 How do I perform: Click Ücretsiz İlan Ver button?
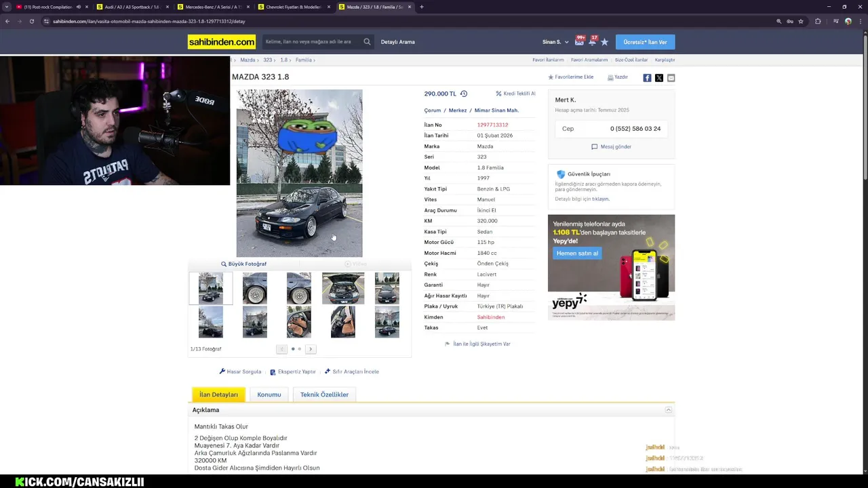click(x=645, y=42)
